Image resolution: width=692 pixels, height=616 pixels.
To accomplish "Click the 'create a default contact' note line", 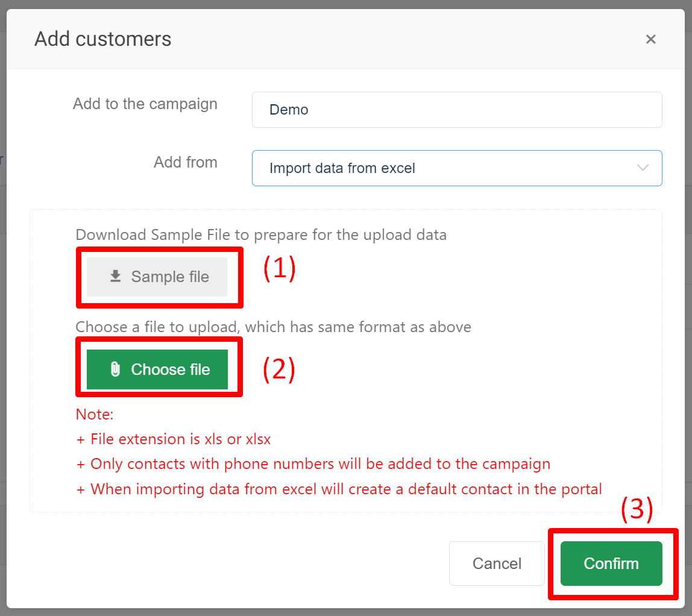I will click(339, 489).
